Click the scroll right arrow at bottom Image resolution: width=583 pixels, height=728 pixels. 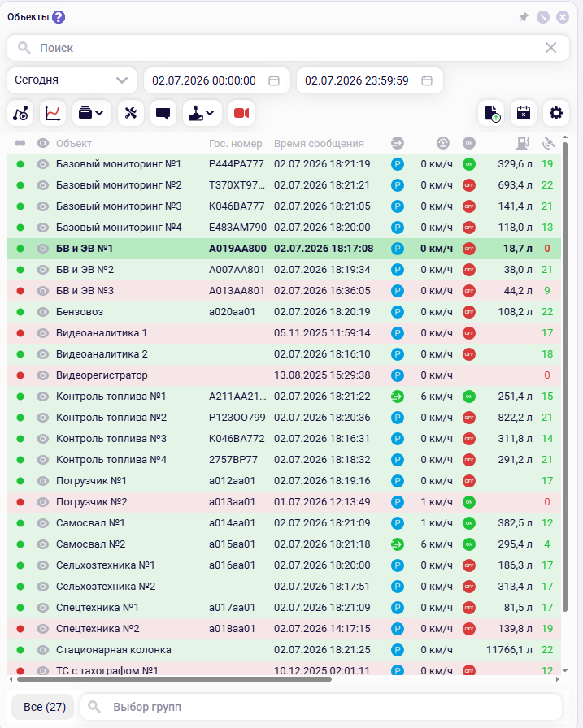coord(557,679)
